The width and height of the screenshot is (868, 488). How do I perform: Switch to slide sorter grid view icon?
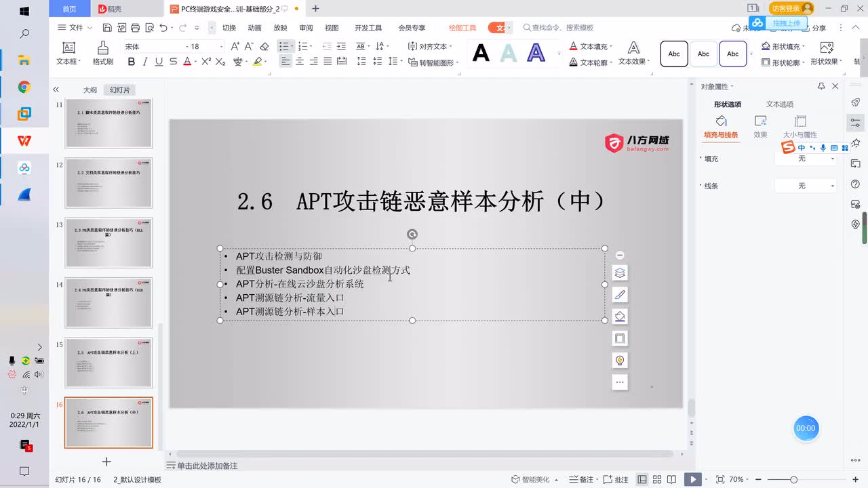coord(658,479)
